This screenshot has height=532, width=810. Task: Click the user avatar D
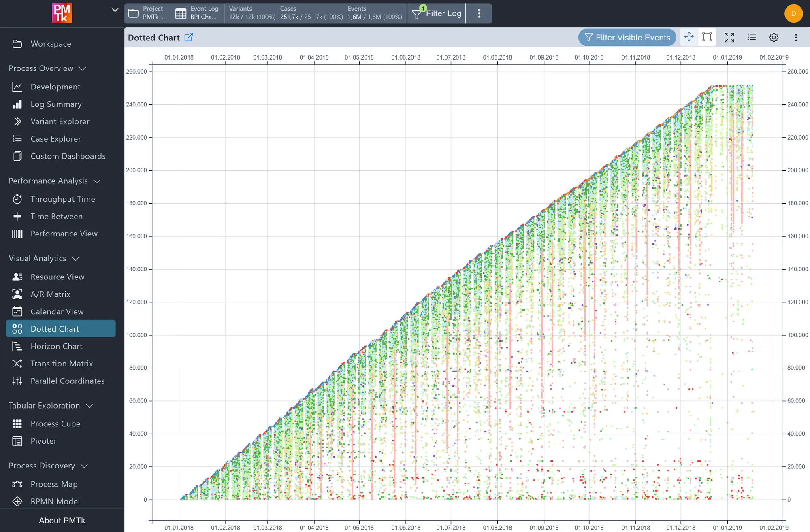coord(793,13)
